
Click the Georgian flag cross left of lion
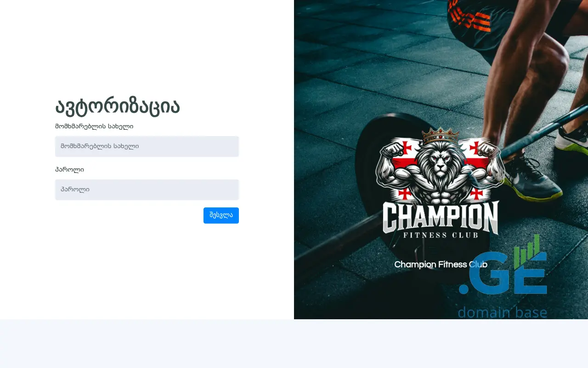[x=407, y=148]
